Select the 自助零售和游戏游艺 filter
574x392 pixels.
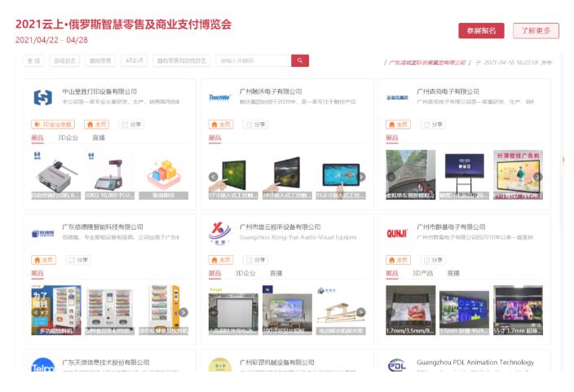tap(182, 61)
